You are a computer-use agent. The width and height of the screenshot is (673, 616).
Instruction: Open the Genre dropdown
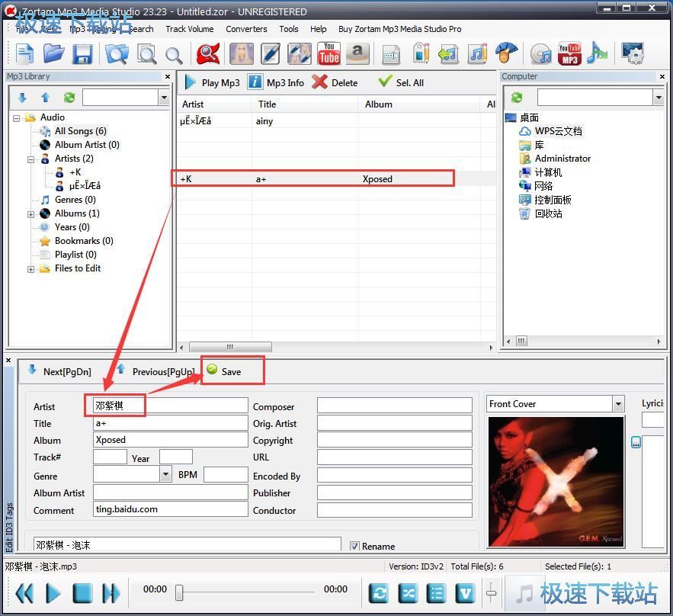(166, 474)
